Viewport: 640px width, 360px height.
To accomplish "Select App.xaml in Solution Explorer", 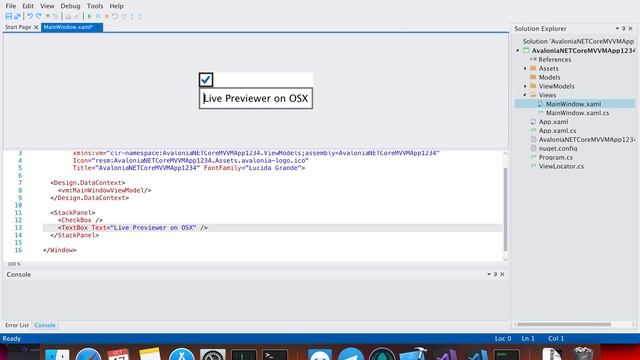I will click(553, 122).
